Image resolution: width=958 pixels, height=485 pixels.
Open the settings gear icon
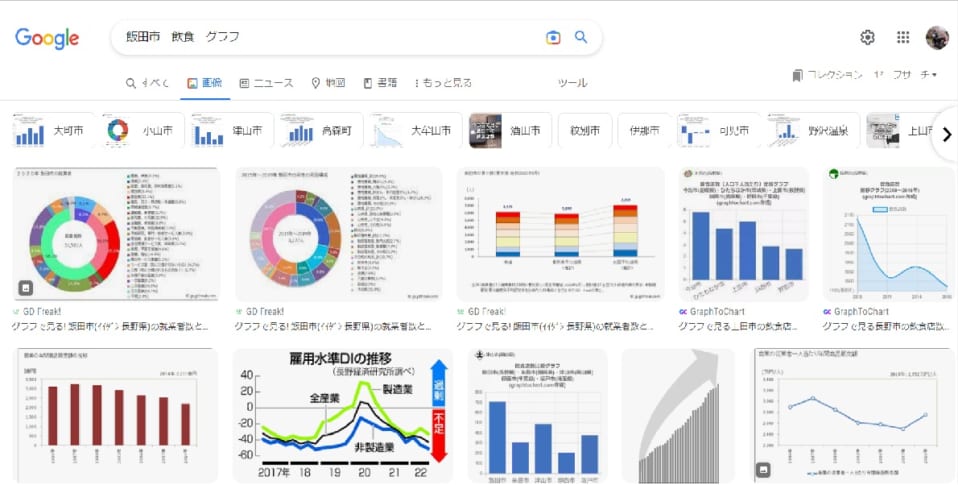[867, 37]
